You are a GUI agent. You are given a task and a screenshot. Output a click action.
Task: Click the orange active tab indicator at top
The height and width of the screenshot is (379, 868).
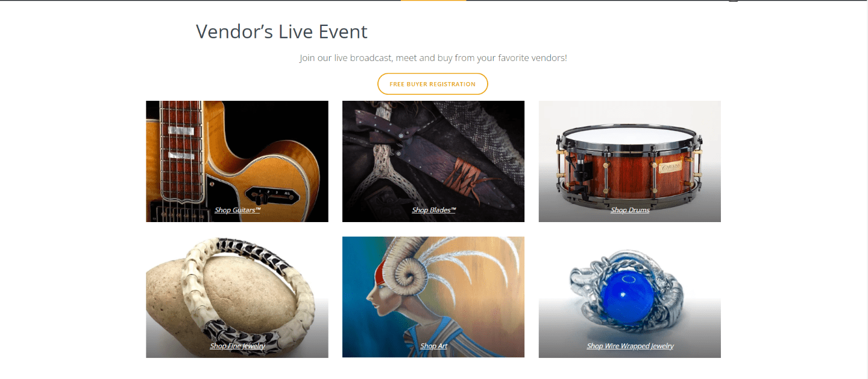(433, 1)
